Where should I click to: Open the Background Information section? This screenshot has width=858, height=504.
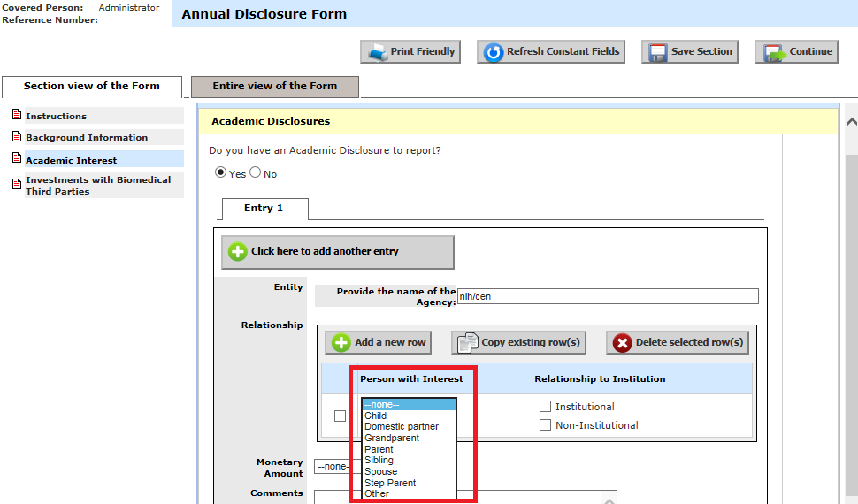[x=104, y=137]
